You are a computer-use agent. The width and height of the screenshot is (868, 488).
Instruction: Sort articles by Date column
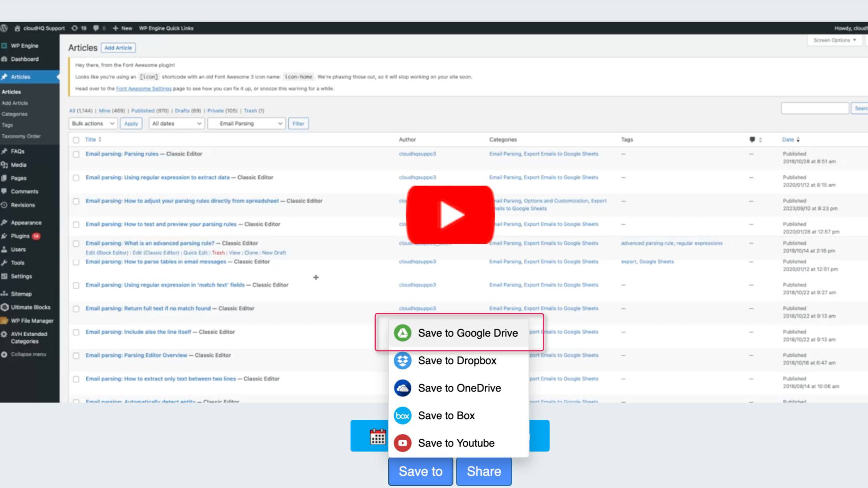click(791, 140)
